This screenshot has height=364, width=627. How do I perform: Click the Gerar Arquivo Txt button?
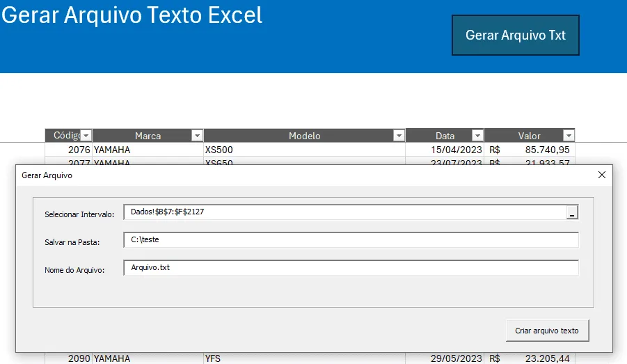516,35
